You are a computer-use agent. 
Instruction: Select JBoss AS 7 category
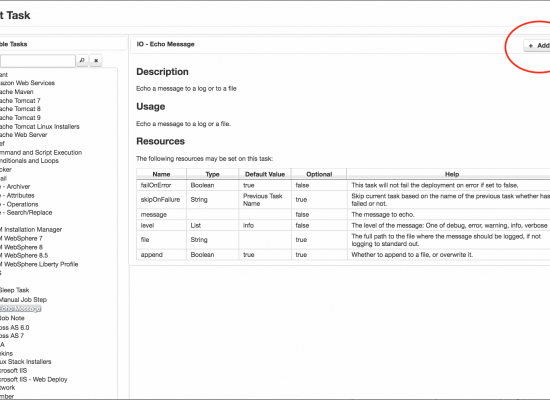coord(12,336)
